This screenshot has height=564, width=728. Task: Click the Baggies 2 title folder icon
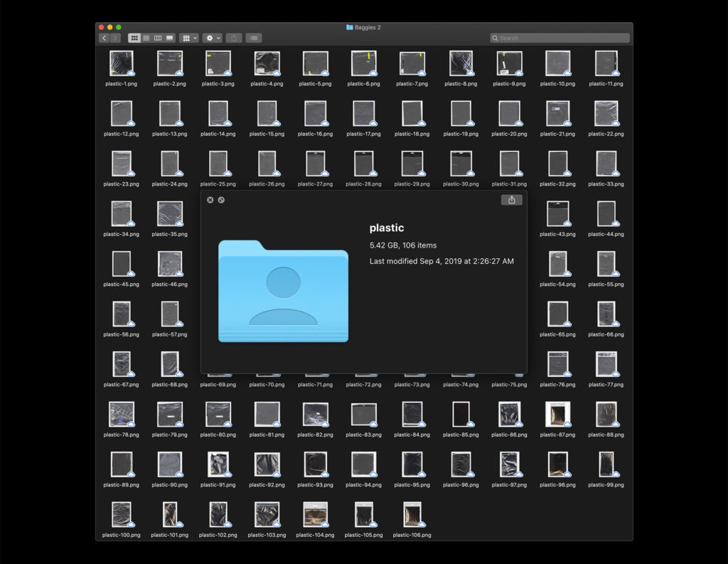pyautogui.click(x=350, y=27)
